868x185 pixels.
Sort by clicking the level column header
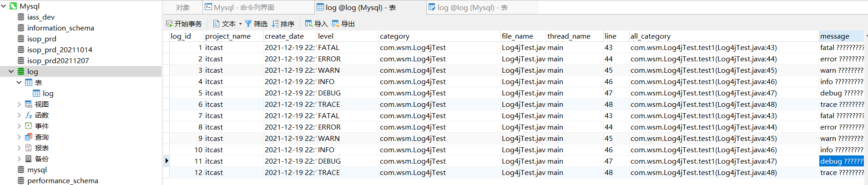click(326, 36)
